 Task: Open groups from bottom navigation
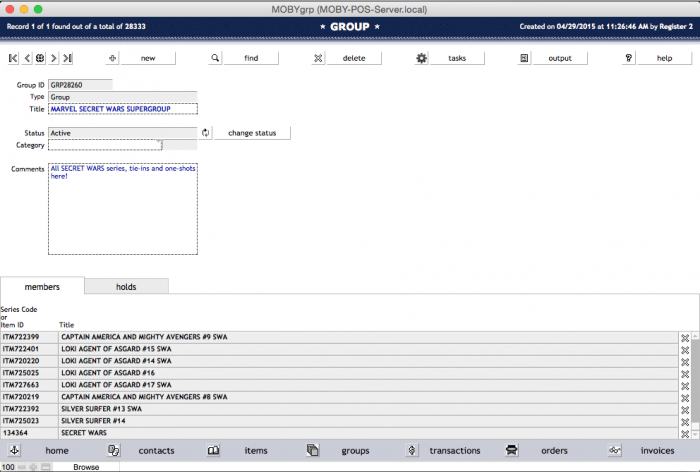355,451
